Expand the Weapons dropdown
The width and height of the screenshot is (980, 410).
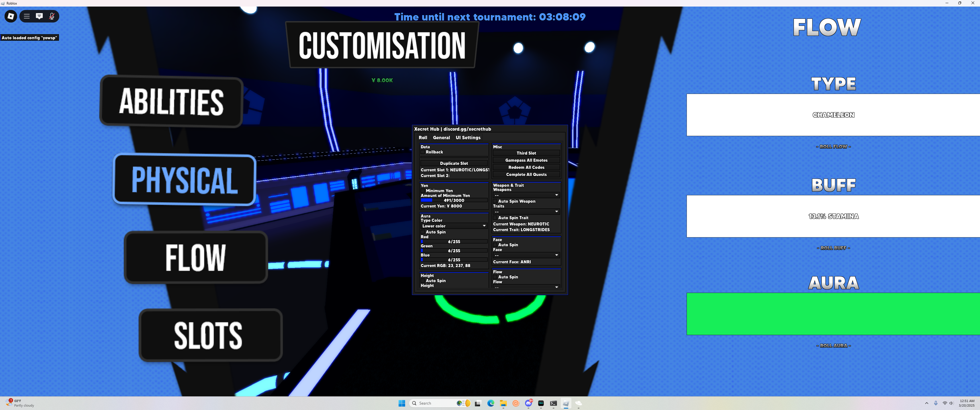coord(526,195)
